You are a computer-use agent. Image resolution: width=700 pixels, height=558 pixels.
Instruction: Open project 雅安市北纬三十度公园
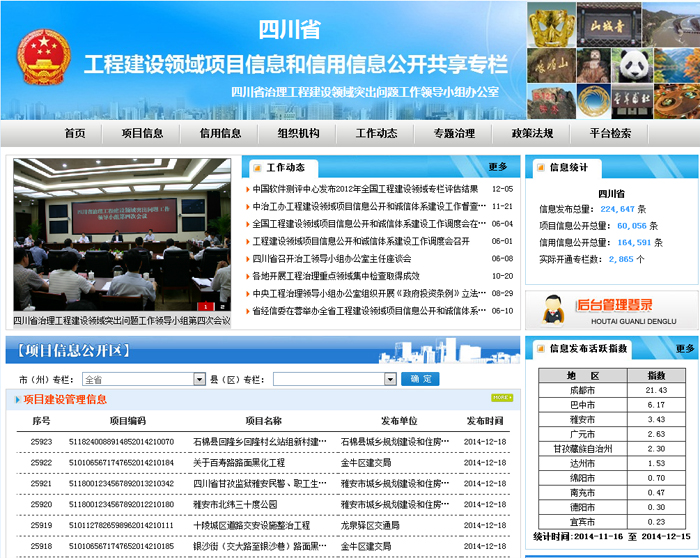235,504
